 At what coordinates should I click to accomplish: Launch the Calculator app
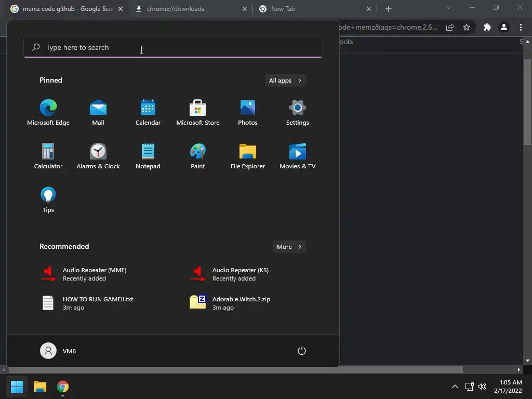(48, 156)
